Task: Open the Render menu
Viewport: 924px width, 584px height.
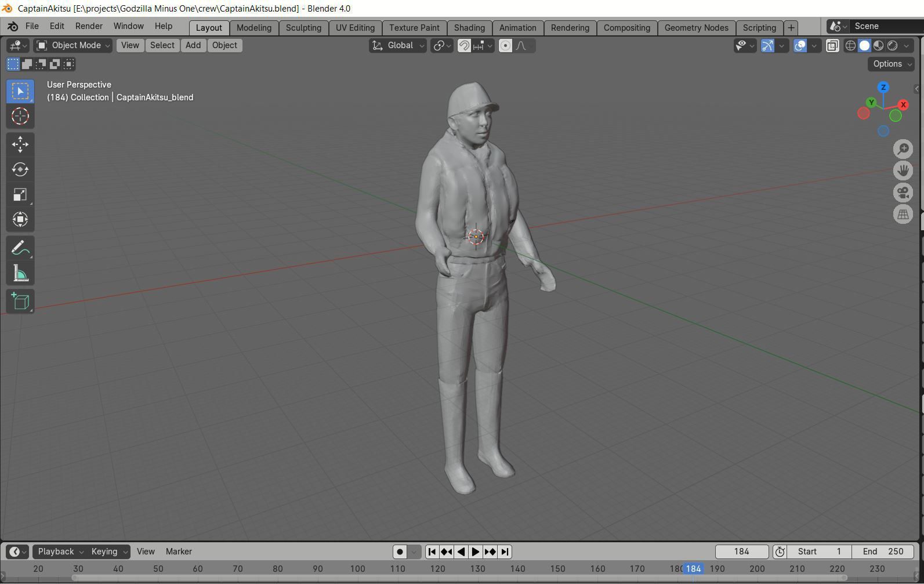Action: point(89,26)
